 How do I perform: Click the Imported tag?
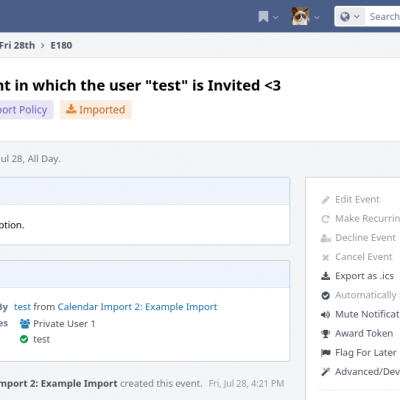pyautogui.click(x=96, y=110)
